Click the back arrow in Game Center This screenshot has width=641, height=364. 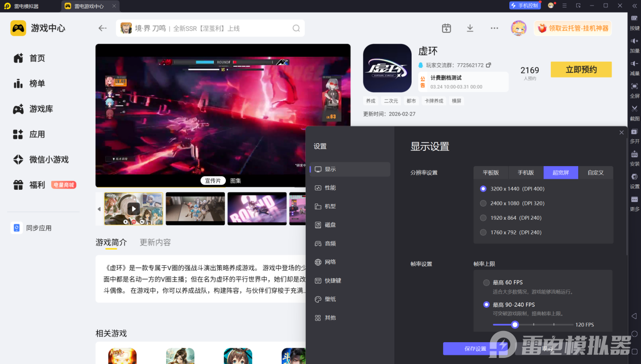(103, 28)
